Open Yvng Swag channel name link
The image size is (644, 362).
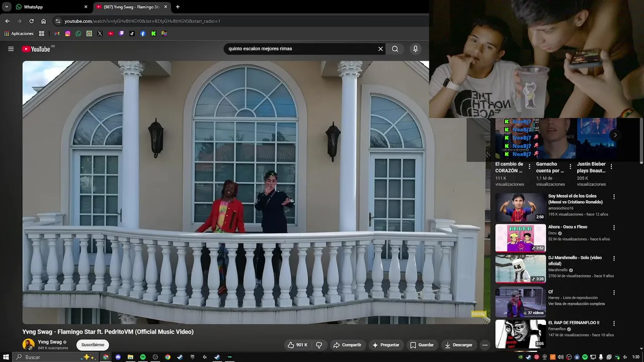click(50, 342)
